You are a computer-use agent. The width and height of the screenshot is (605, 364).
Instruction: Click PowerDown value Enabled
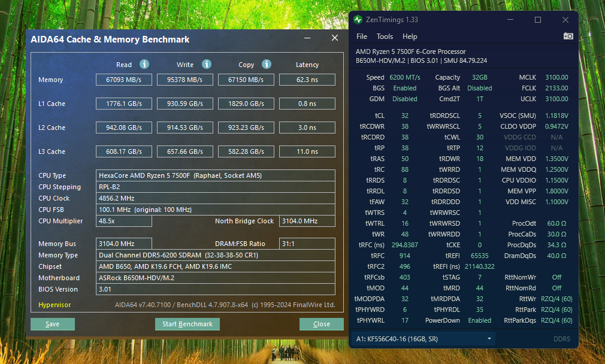pos(480,320)
